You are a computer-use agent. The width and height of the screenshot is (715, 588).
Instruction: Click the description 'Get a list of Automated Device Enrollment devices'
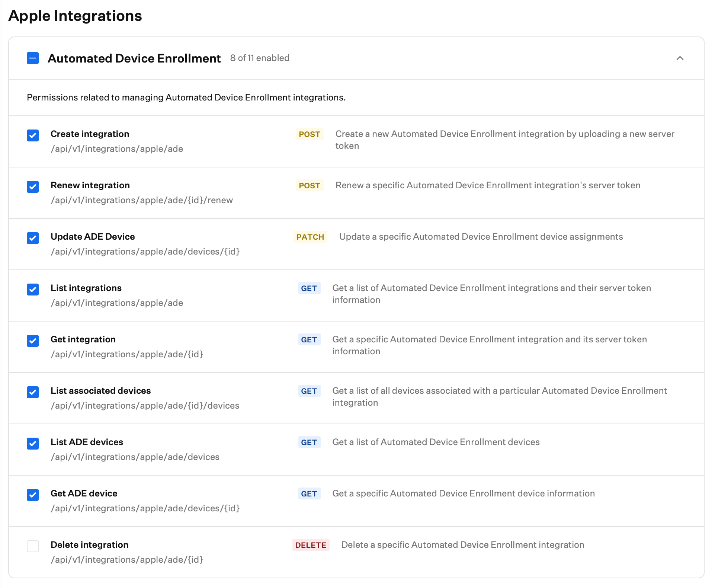pyautogui.click(x=436, y=442)
